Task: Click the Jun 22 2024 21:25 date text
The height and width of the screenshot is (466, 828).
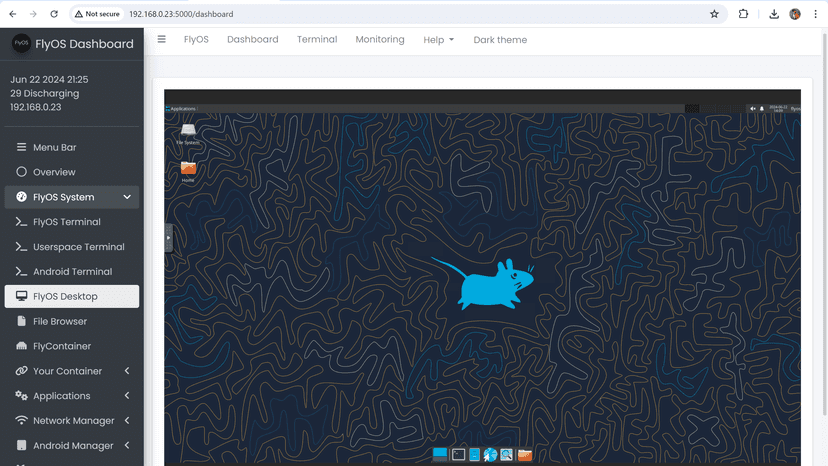Action: pos(49,80)
